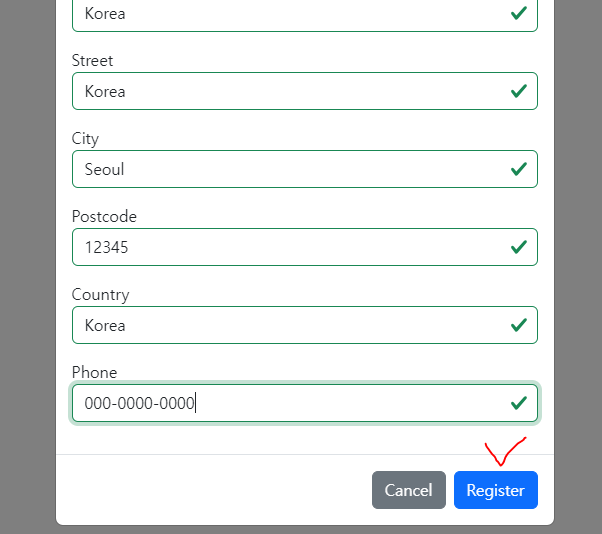Click the green checkmark in Phone field

(518, 403)
